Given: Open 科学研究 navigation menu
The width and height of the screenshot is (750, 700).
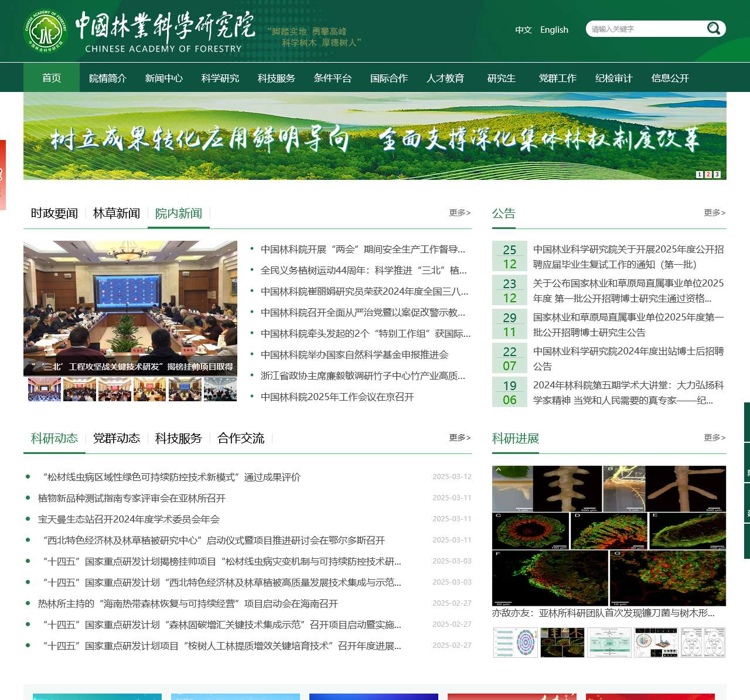Looking at the screenshot, I should 220,78.
